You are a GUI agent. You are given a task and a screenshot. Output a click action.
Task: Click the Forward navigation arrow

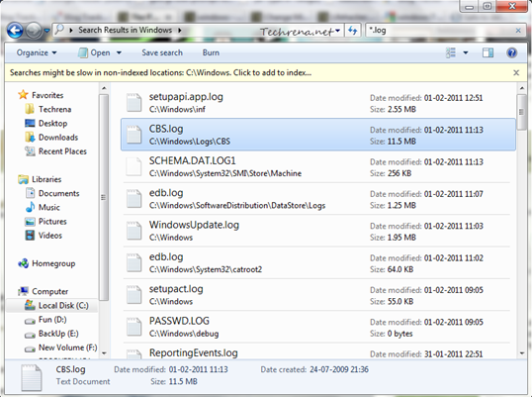34,31
